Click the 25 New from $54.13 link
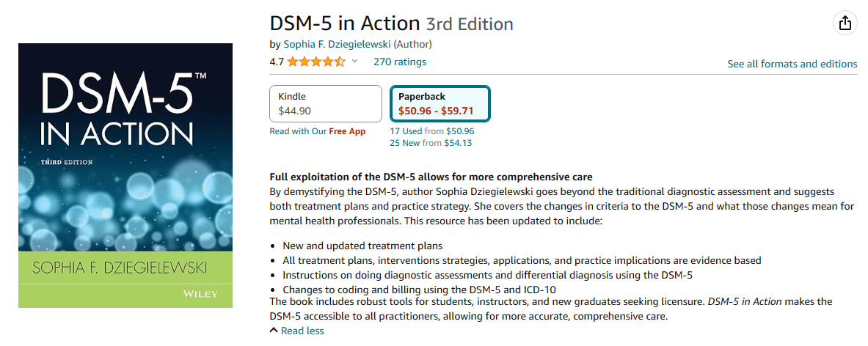Image resolution: width=868 pixels, height=346 pixels. [x=431, y=143]
